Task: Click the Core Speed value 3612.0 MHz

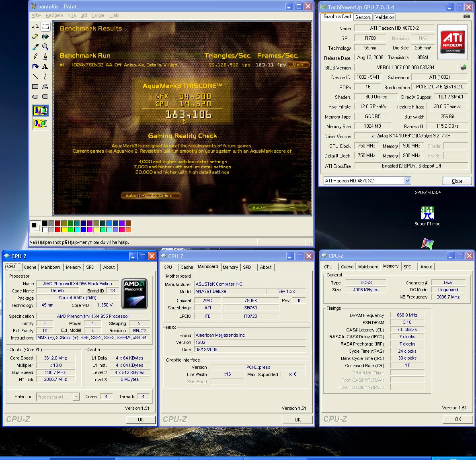Action: click(x=55, y=358)
